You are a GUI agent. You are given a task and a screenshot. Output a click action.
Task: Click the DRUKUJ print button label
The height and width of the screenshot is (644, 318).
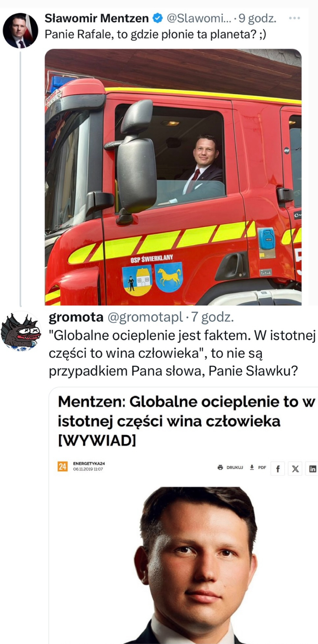tap(235, 467)
